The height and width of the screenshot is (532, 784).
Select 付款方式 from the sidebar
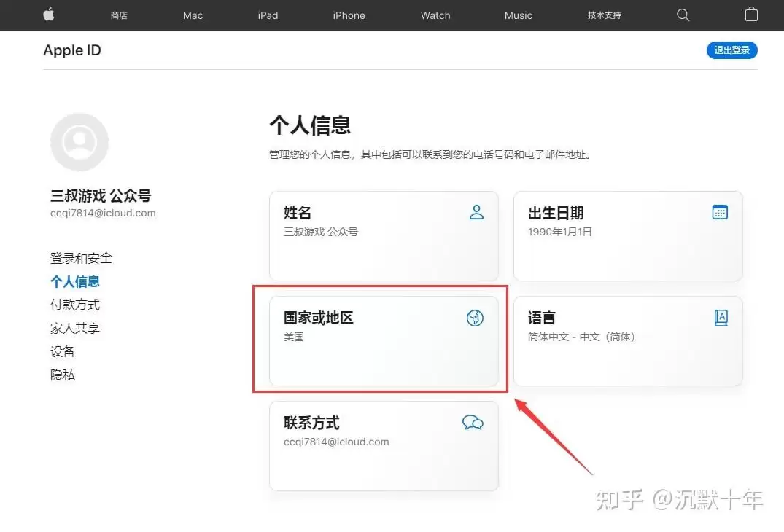[x=74, y=305]
